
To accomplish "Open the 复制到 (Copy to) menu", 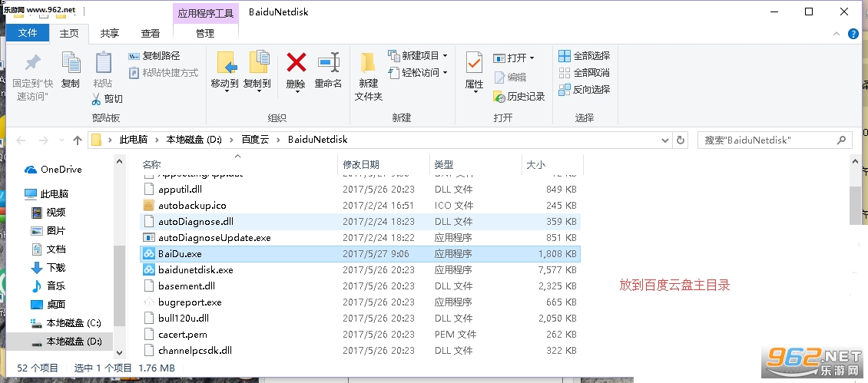I will coord(257,72).
